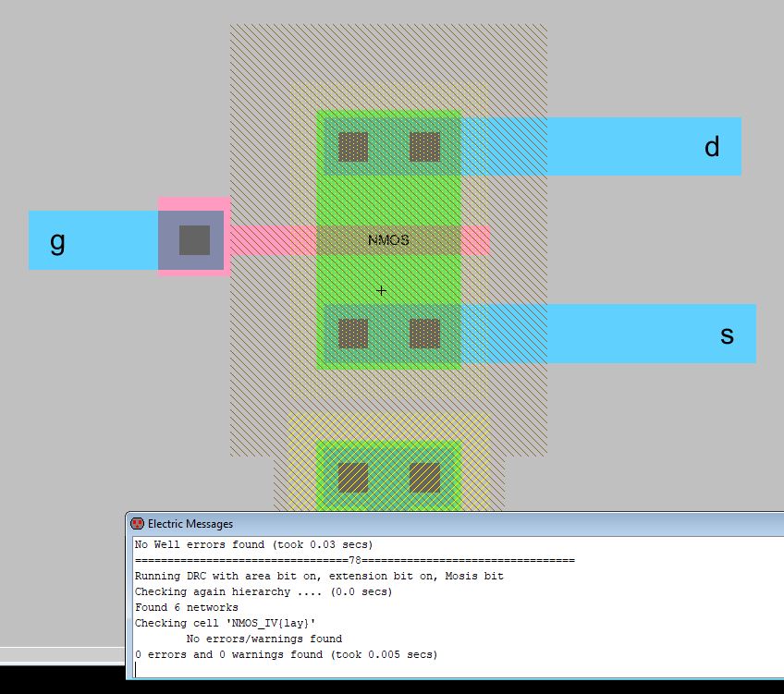This screenshot has height=694, width=784.
Task: Select the pink polysilicon gate wire left of transistor
Action: (273, 240)
